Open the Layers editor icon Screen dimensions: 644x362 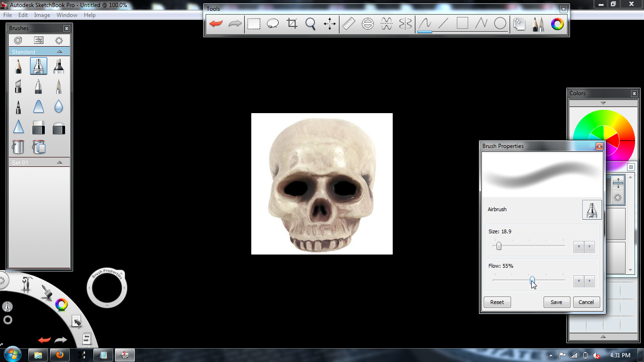519,24
